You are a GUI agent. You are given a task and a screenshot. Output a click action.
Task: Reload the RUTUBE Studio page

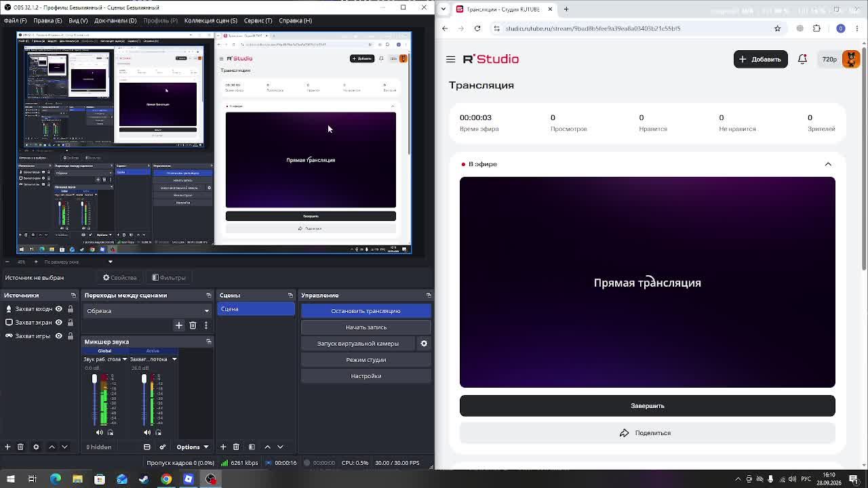click(x=477, y=28)
